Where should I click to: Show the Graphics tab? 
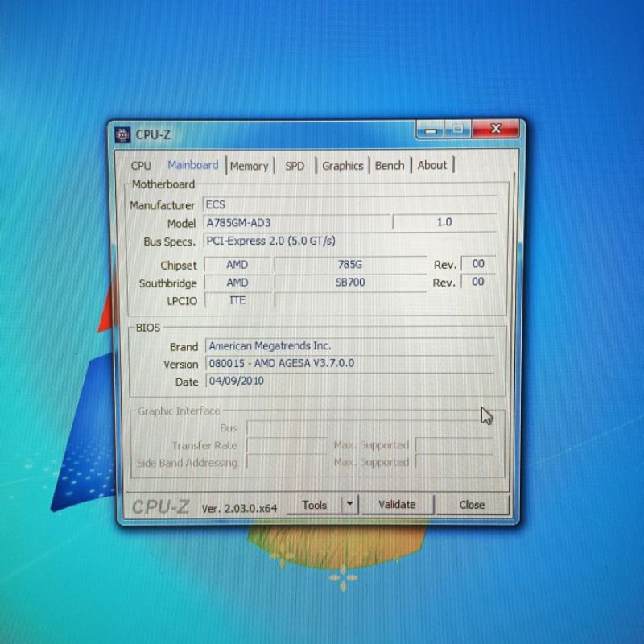[x=343, y=165]
